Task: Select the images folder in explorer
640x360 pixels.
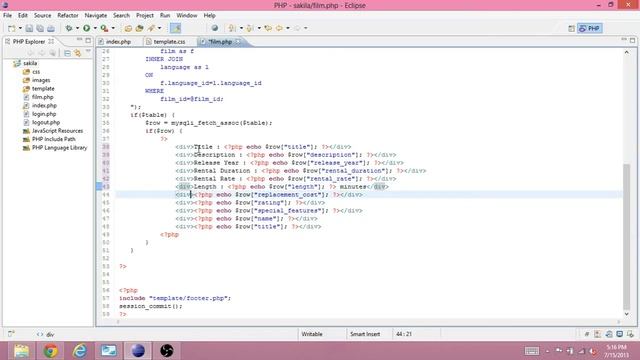Action: pyautogui.click(x=41, y=80)
